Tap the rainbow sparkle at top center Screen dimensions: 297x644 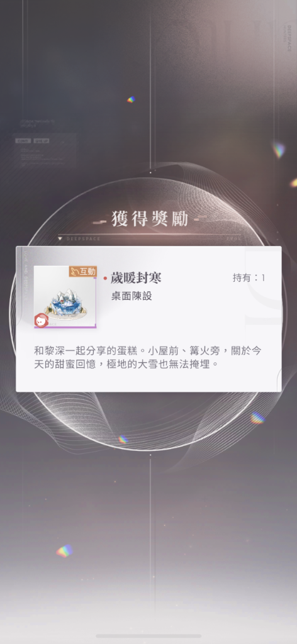coord(131,99)
